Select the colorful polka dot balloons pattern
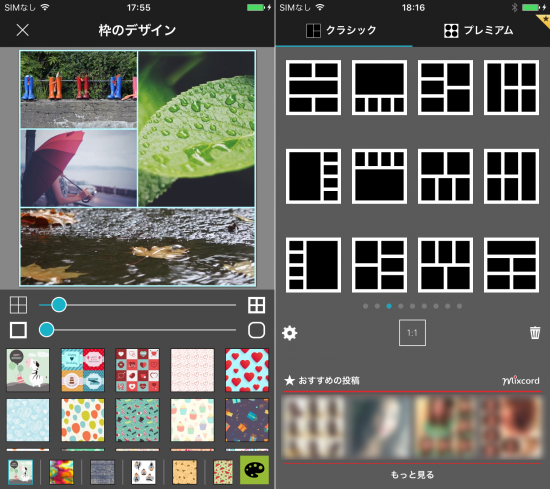Image resolution: width=550 pixels, height=489 pixels. [83, 420]
